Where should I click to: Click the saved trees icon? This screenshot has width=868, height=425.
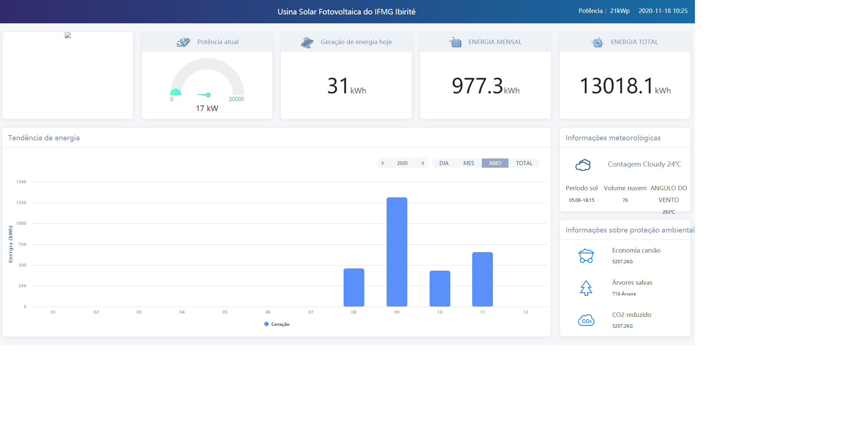(586, 288)
